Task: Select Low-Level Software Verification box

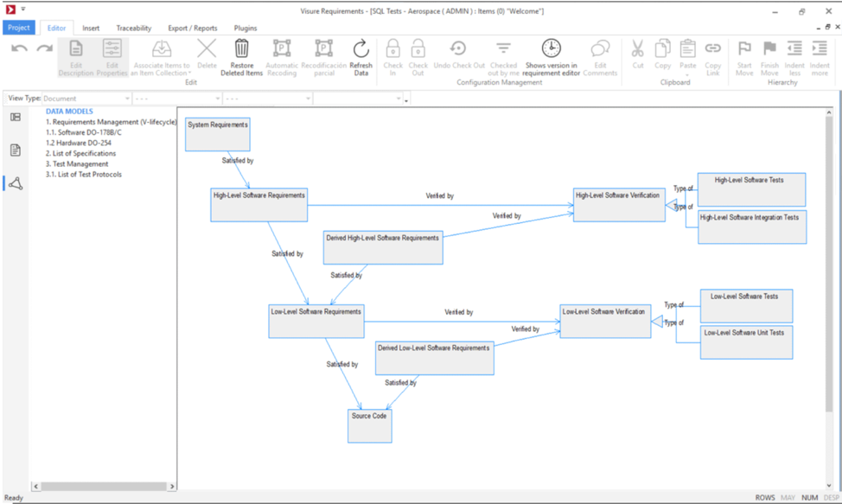Action: (x=605, y=321)
